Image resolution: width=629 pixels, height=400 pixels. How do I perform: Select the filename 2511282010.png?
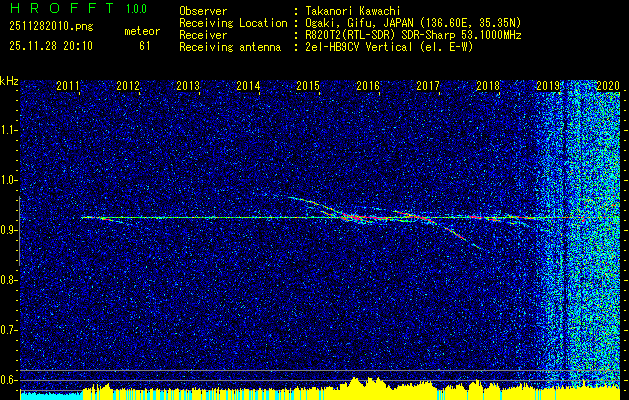pos(51,27)
